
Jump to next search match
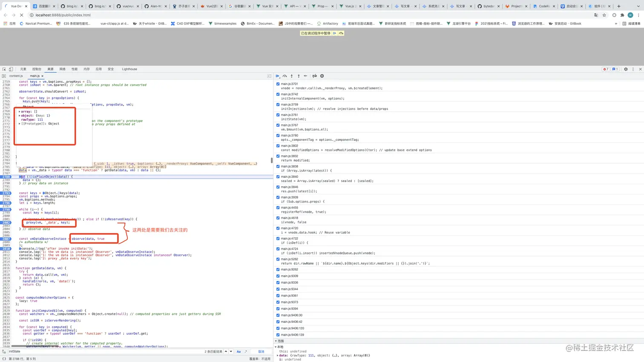231,352
